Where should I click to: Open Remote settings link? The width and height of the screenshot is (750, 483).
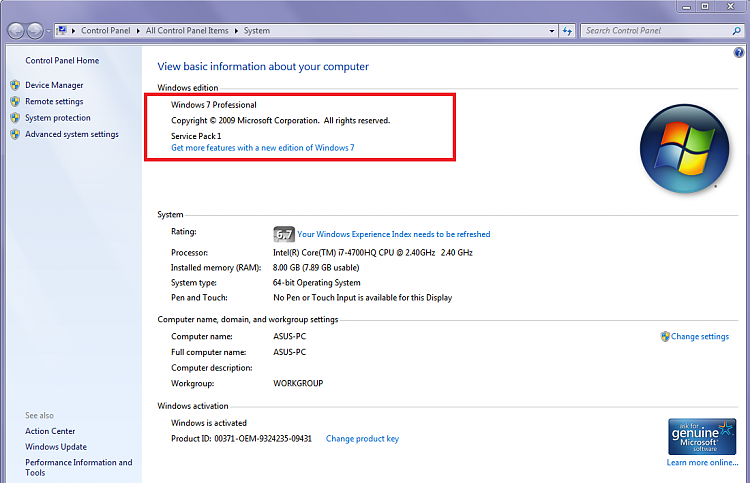54,101
